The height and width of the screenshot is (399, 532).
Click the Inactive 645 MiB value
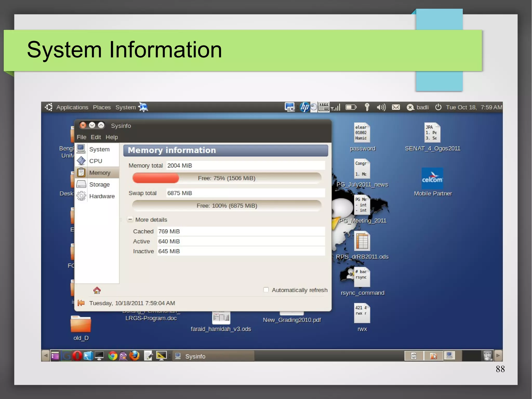click(241, 251)
